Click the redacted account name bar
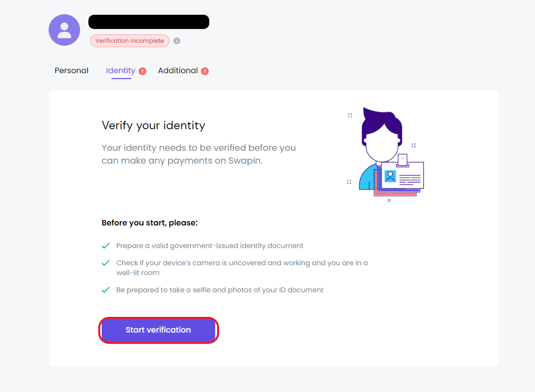The width and height of the screenshot is (535, 392). coord(149,22)
